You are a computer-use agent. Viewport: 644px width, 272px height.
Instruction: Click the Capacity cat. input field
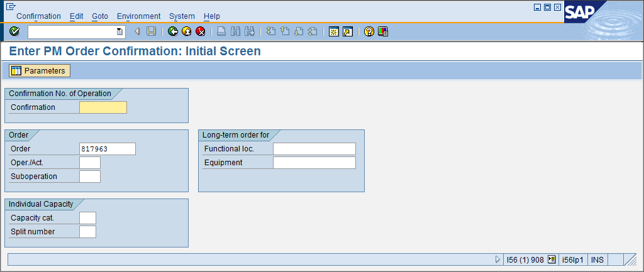point(88,218)
